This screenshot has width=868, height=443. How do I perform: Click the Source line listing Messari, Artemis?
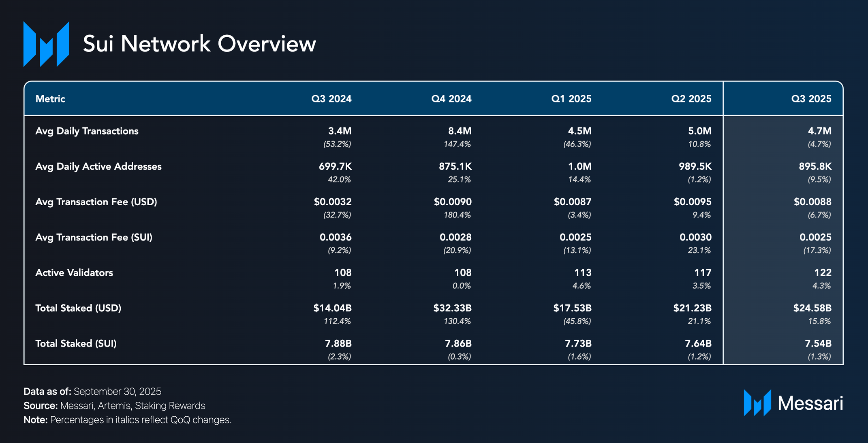click(114, 406)
